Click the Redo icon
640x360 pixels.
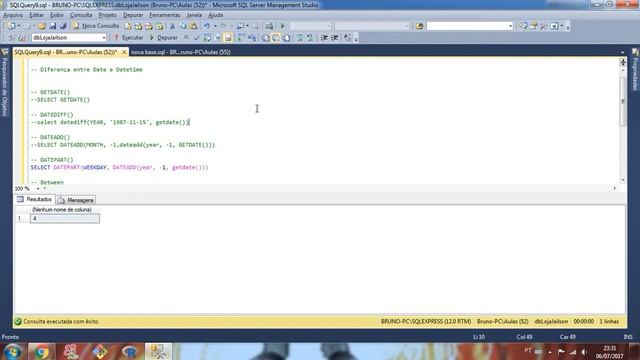223,26
